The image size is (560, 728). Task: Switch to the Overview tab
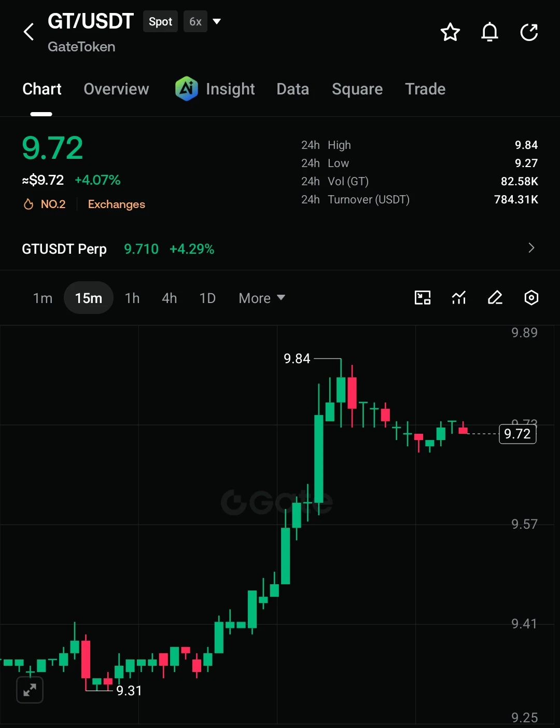pos(116,89)
